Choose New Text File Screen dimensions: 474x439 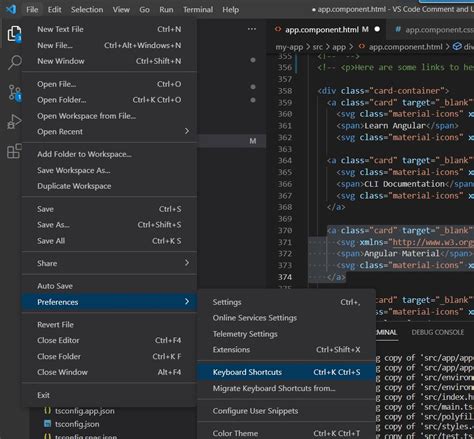pos(109,29)
